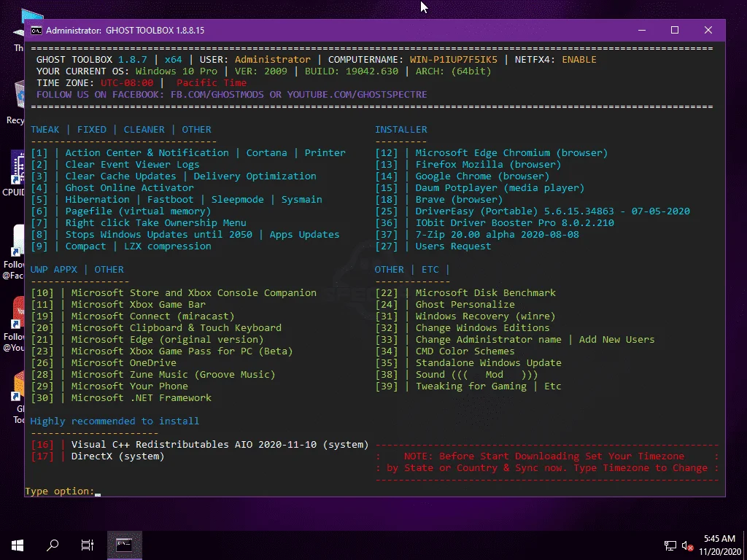Click 'Tweaking for Gaming' text
Screen dimensions: 747x560
(x=471, y=386)
